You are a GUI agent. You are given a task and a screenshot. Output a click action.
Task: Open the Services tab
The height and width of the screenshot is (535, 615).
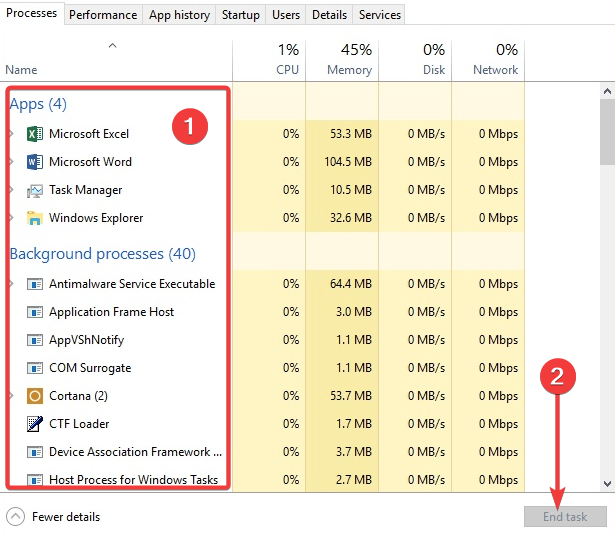click(380, 15)
